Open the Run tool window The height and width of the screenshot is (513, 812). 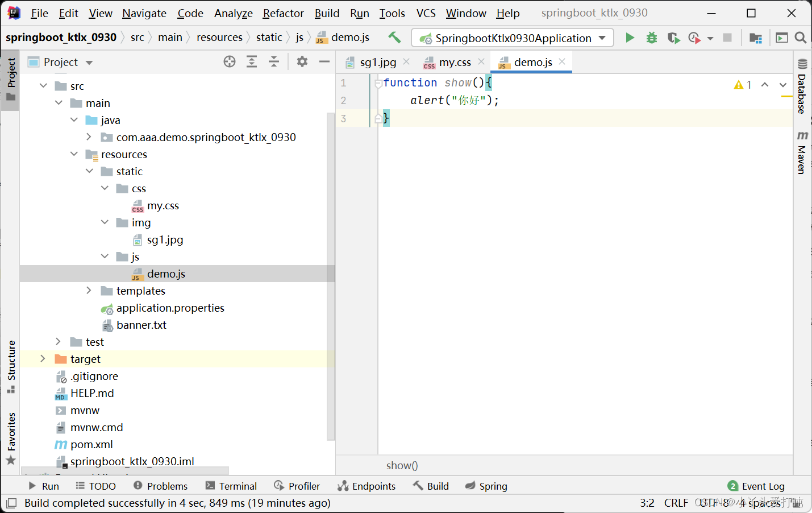click(43, 486)
